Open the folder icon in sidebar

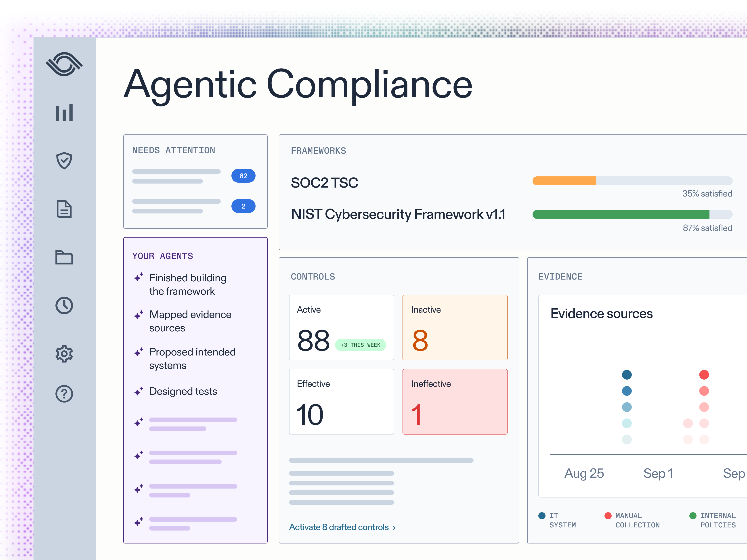[x=64, y=257]
